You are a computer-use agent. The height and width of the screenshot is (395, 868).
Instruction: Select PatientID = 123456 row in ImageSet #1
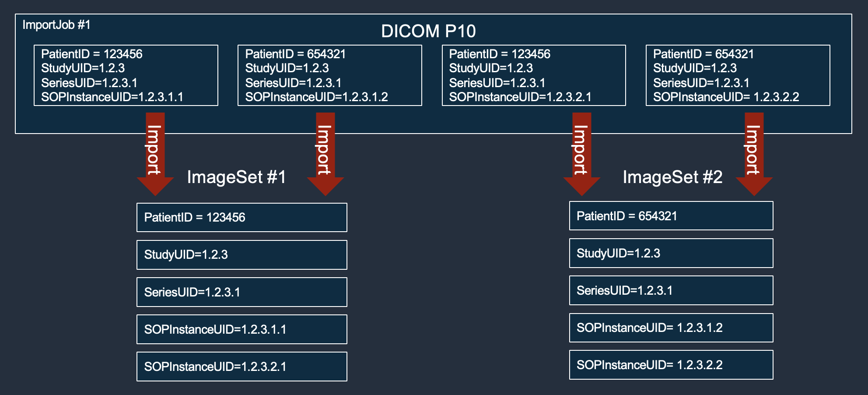click(241, 217)
